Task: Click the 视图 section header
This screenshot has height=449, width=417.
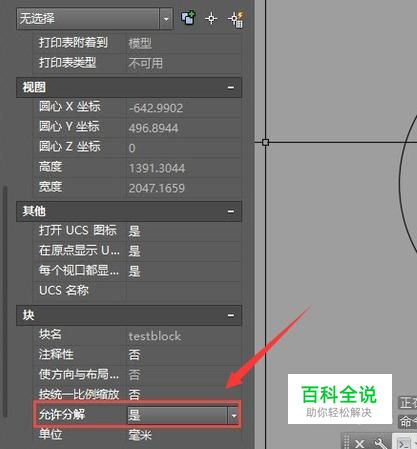Action: pyautogui.click(x=129, y=88)
